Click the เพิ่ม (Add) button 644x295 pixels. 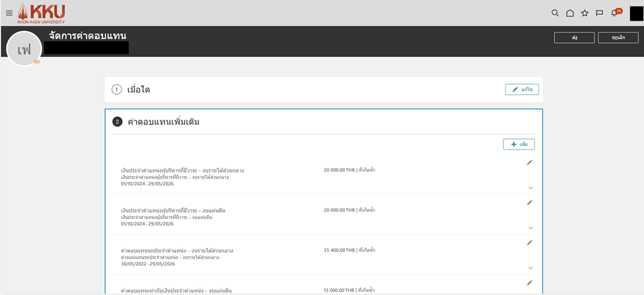[x=519, y=144]
